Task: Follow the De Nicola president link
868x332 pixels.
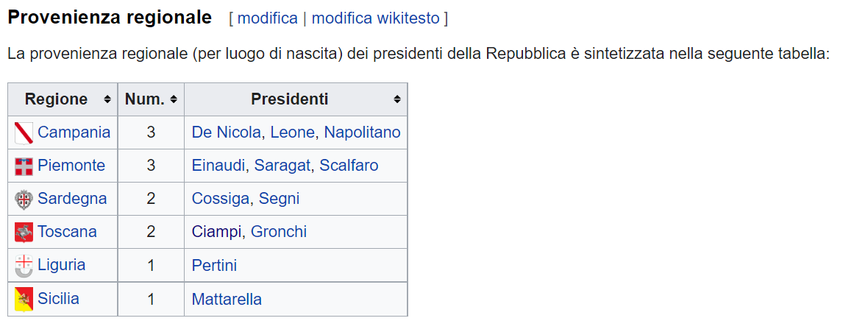Action: click(x=226, y=133)
